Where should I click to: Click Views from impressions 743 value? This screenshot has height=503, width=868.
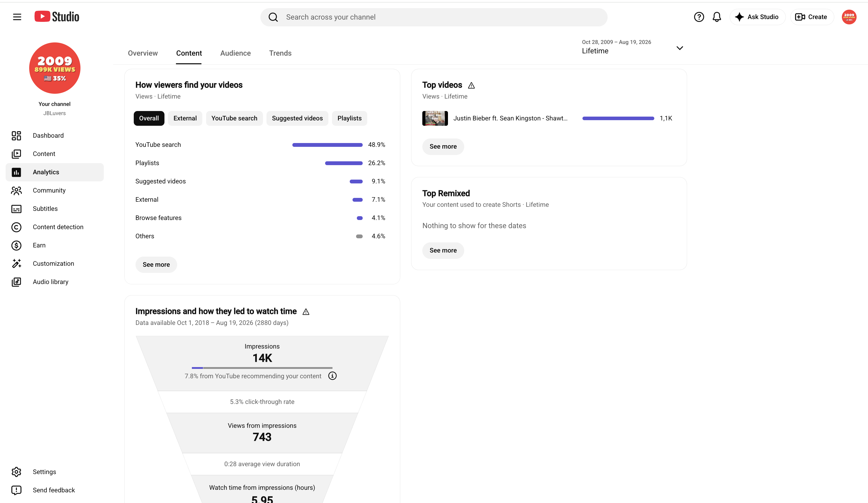click(x=262, y=437)
